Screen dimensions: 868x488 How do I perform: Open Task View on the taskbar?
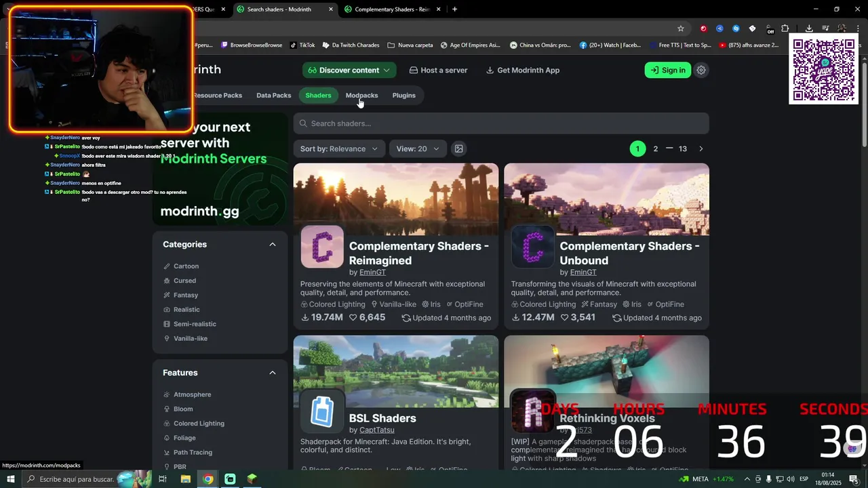(x=163, y=479)
